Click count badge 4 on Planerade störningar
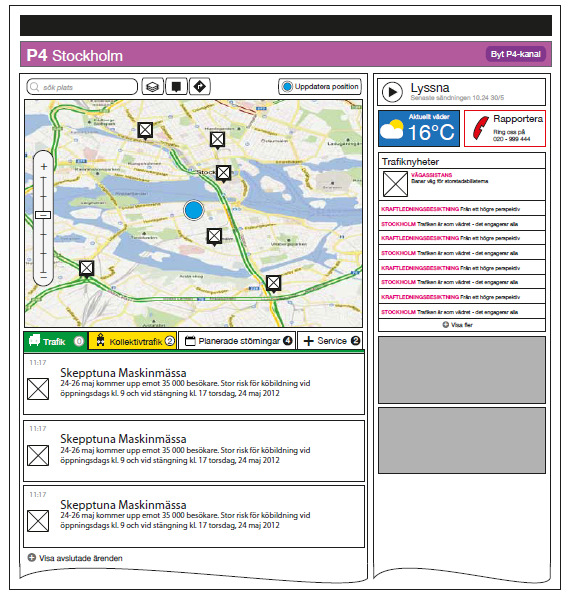The width and height of the screenshot is (570, 599). (x=288, y=341)
